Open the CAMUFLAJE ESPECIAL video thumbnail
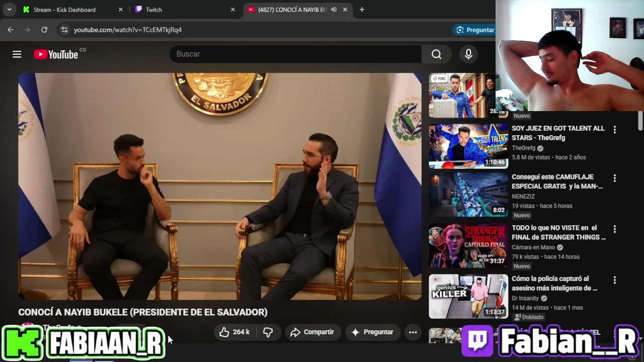The image size is (644, 362). pos(468,195)
